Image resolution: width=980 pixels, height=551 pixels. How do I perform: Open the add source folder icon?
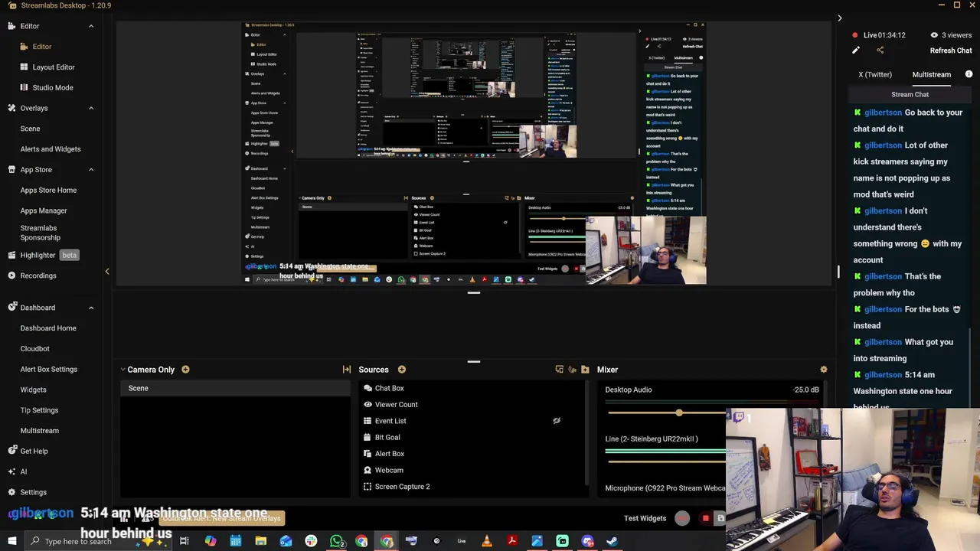[585, 370]
